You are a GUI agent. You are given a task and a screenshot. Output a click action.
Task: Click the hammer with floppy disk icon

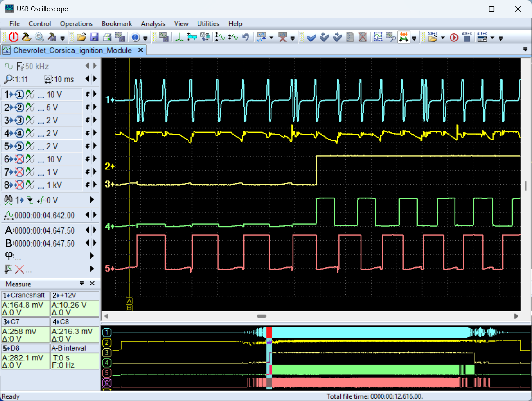tap(52, 37)
